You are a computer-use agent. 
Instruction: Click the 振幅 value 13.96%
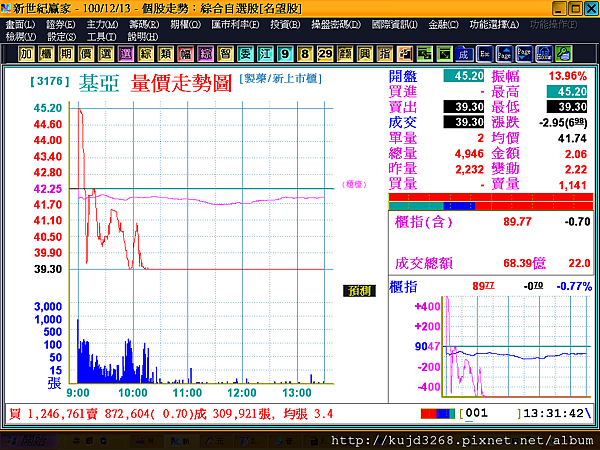click(567, 76)
